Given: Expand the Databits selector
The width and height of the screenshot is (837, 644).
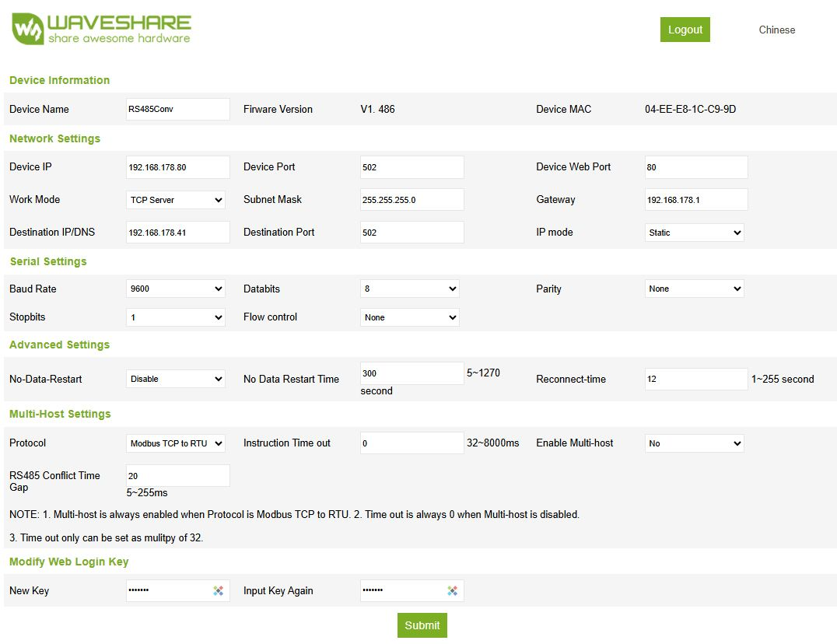Looking at the screenshot, I should tap(409, 289).
